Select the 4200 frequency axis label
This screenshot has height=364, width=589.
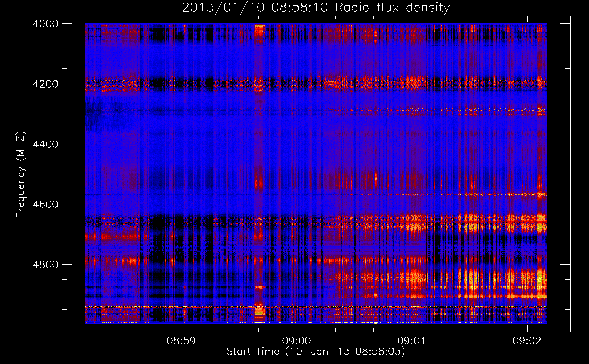click(46, 84)
